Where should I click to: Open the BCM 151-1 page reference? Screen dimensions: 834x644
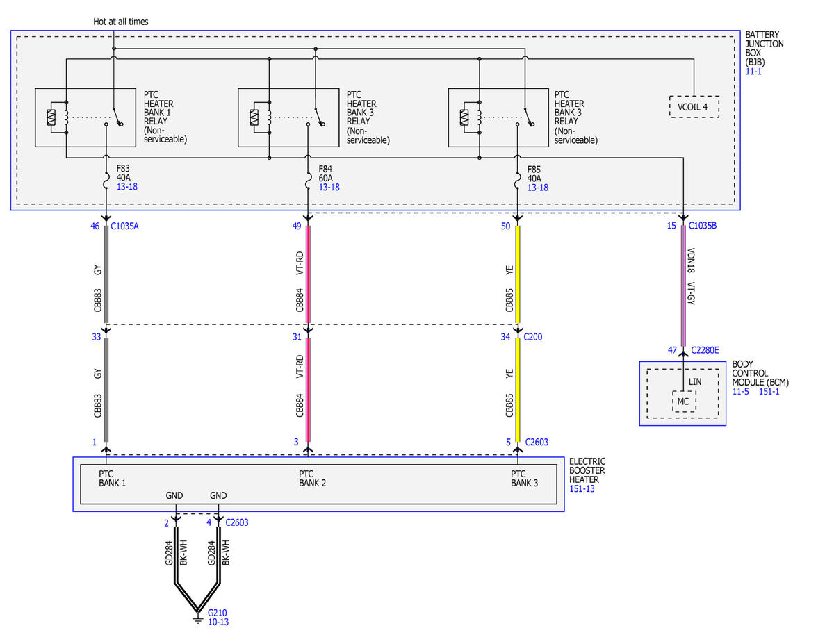coord(768,392)
